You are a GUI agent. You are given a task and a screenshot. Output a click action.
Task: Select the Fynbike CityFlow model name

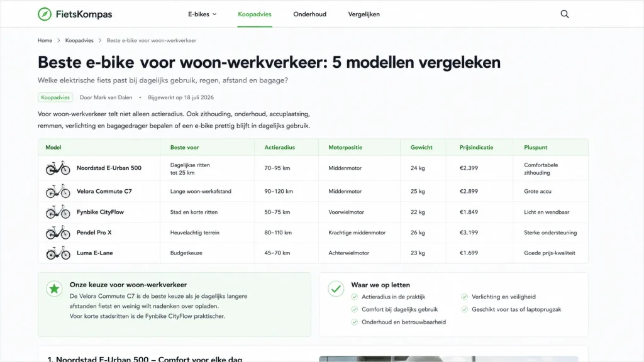(100, 212)
